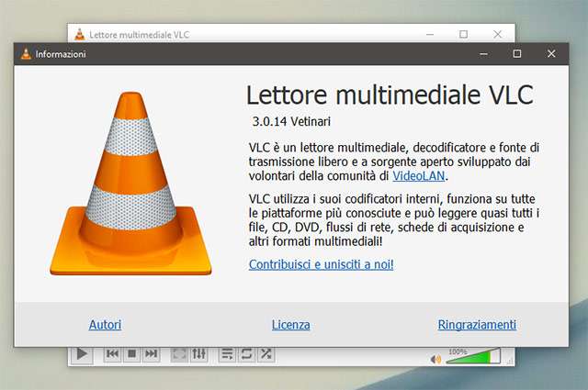Follow the VideoLAN hyperlink
The width and height of the screenshot is (588, 390).
pos(419,175)
